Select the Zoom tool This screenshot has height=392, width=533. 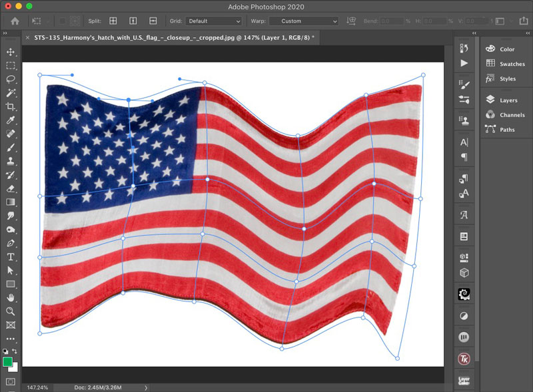[11, 311]
